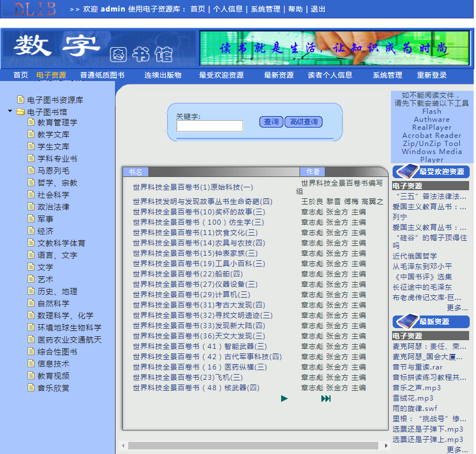Open 世界科技全景百科书(29)计算机(三) link
Viewport: 476px width, 454px height.
click(x=191, y=295)
